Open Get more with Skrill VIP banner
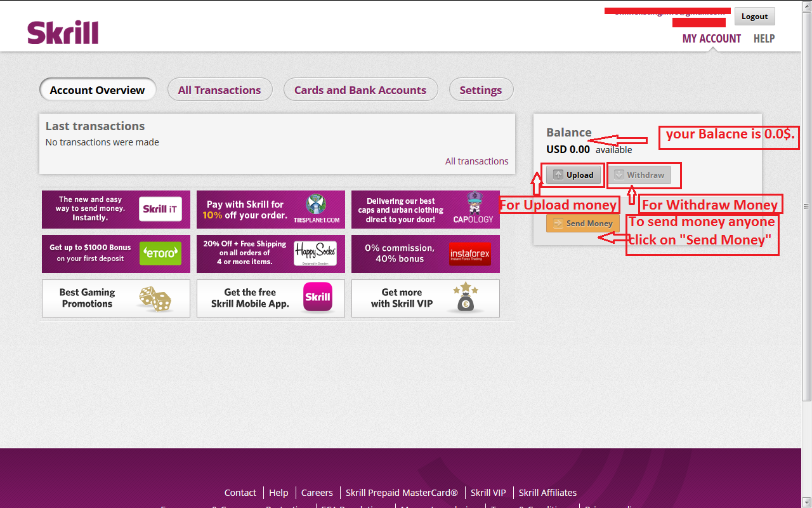The height and width of the screenshot is (508, 812). tap(426, 298)
